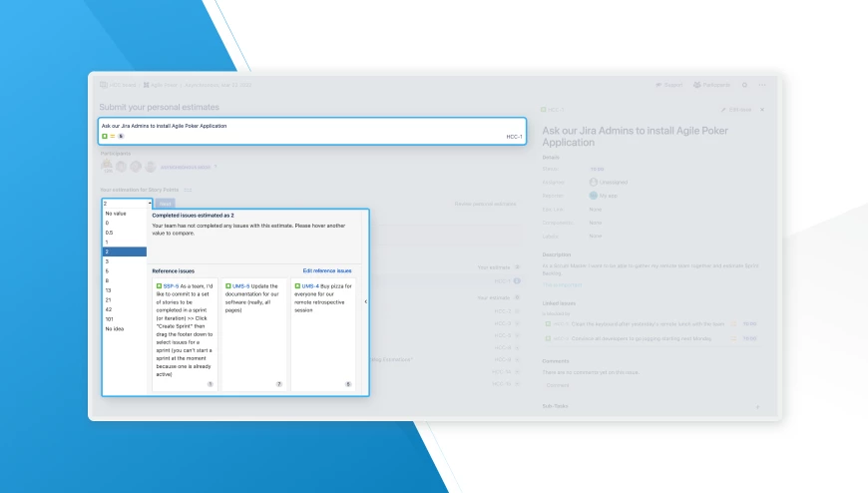This screenshot has height=493, width=868.
Task: Click Review personal estimates
Action: (486, 204)
